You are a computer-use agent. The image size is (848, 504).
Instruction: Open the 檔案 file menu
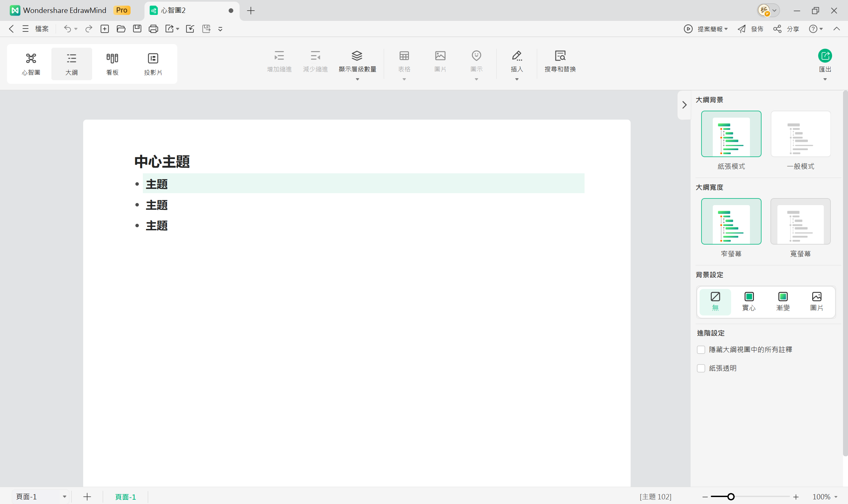click(42, 28)
